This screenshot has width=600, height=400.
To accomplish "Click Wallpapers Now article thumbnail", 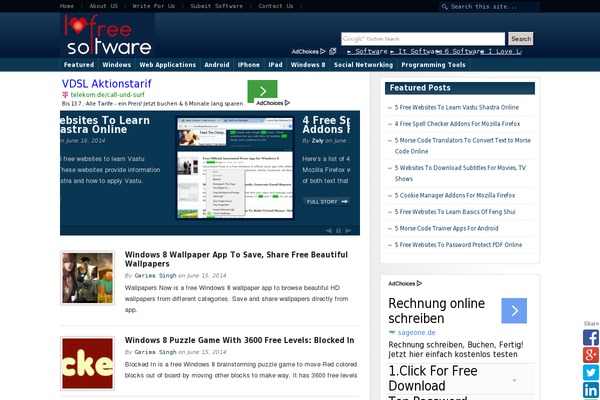I will 88,278.
